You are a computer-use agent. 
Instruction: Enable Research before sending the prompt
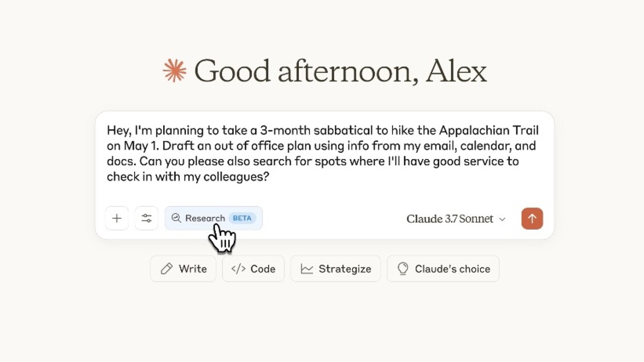[213, 218]
